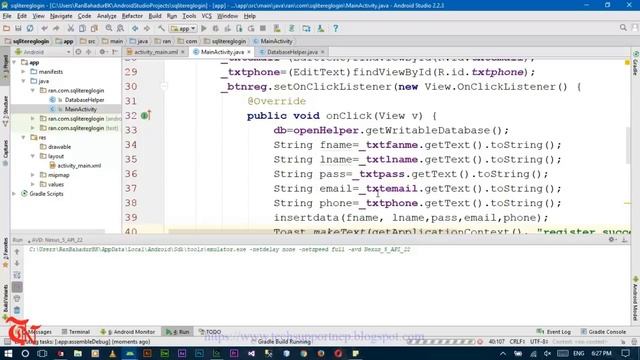Expand the values folder node
Viewport: 640px width, 360px height.
click(x=33, y=184)
